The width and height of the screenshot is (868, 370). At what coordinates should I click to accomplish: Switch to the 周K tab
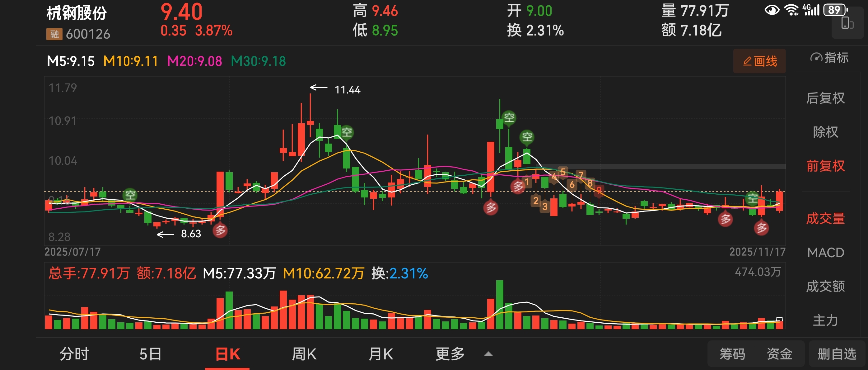point(304,354)
